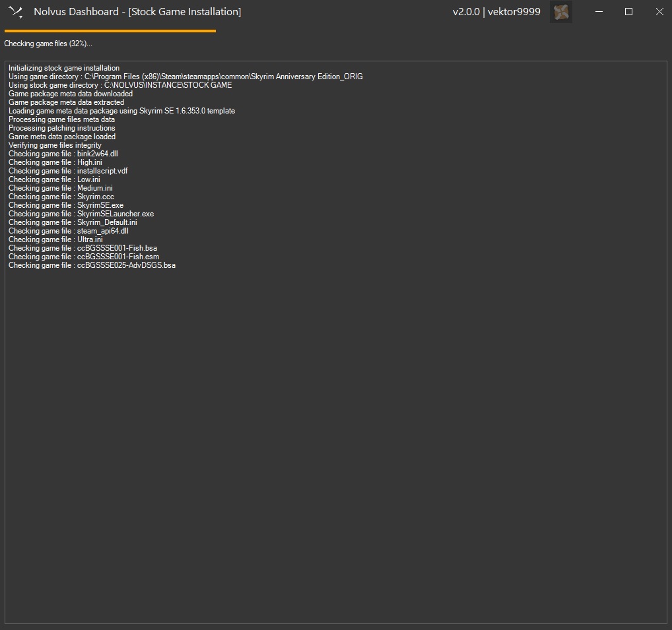Close the Nolvus Dashboard window

(x=659, y=12)
